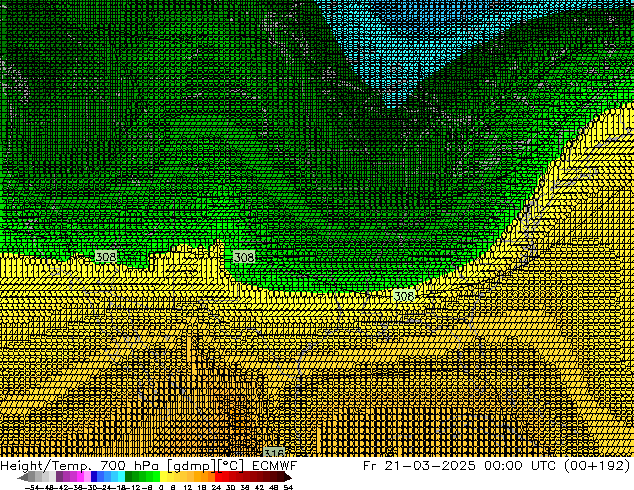The width and height of the screenshot is (634, 490).
Task: Click the 'ECMWF' model label
Action: 275,466
